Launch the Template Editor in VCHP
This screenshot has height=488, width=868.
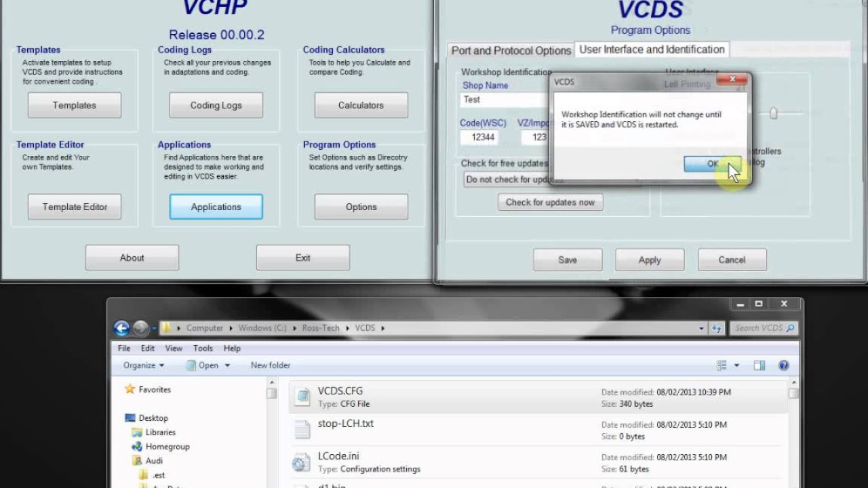[x=75, y=207]
